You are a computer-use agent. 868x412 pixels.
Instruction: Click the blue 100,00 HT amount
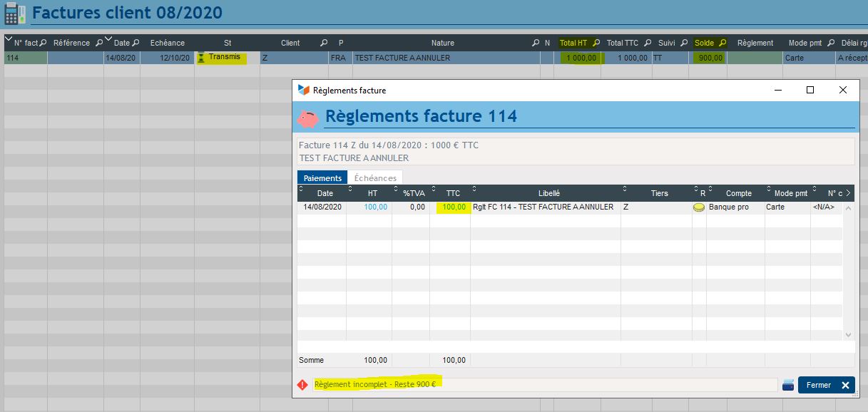pos(375,207)
